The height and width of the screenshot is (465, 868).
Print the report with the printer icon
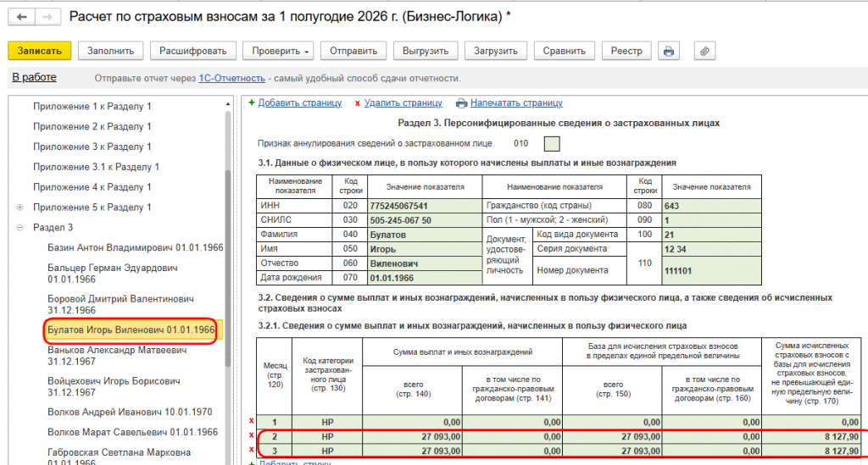(669, 51)
